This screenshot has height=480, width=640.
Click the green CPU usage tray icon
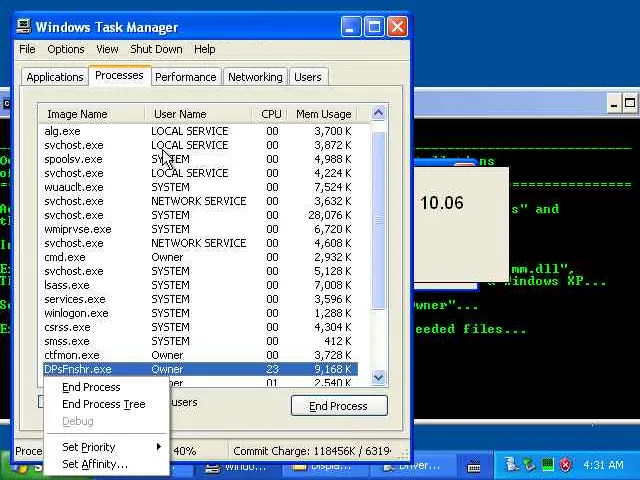547,464
